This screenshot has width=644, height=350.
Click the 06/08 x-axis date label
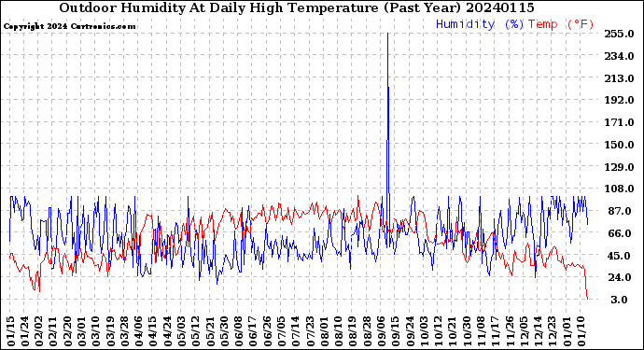pyautogui.click(x=239, y=331)
